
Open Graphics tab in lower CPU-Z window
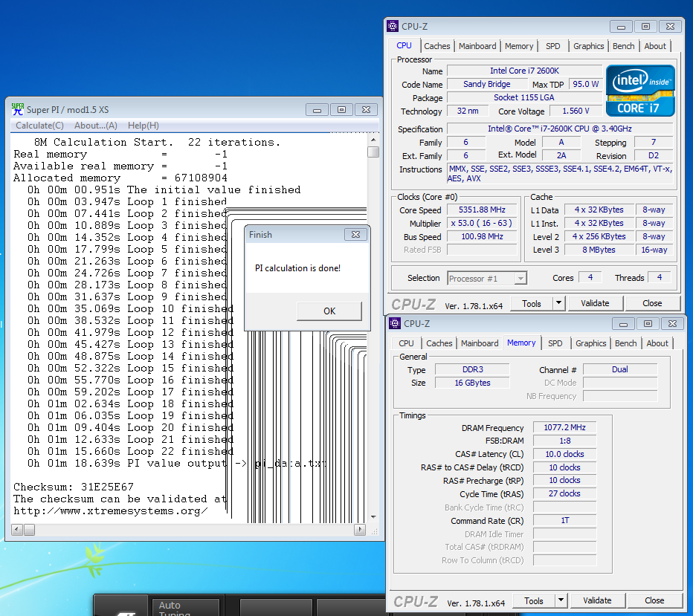590,343
